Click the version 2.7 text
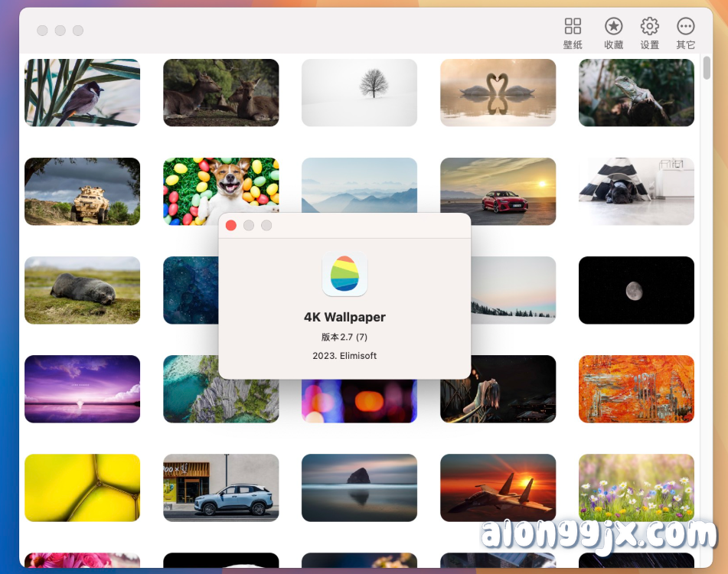 (344, 337)
